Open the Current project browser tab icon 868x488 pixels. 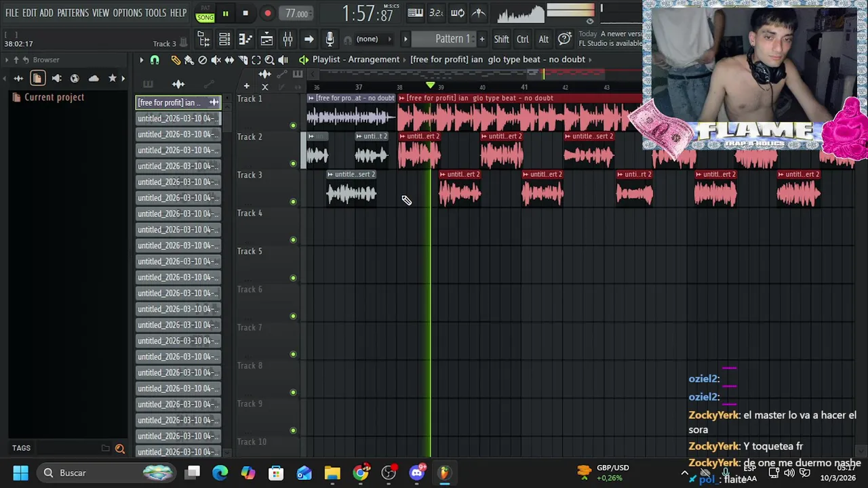coord(37,79)
